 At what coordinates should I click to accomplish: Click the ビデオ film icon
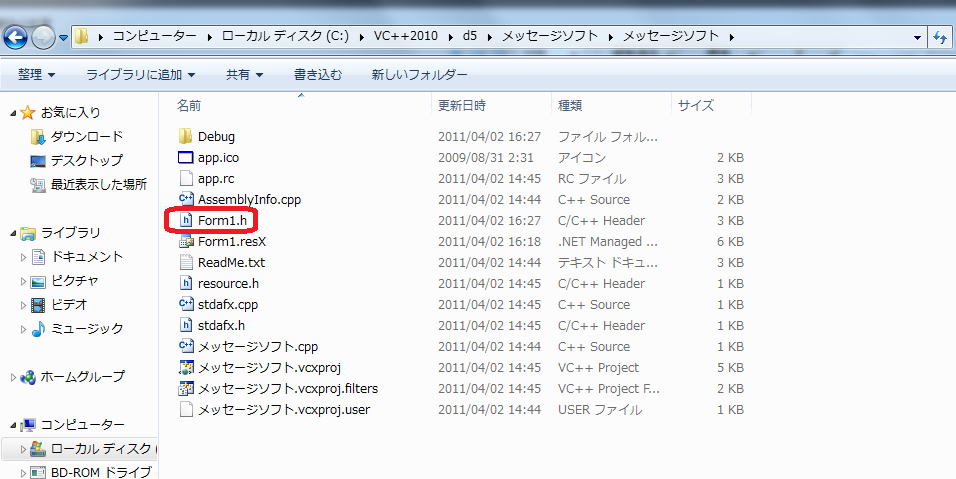coord(38,305)
